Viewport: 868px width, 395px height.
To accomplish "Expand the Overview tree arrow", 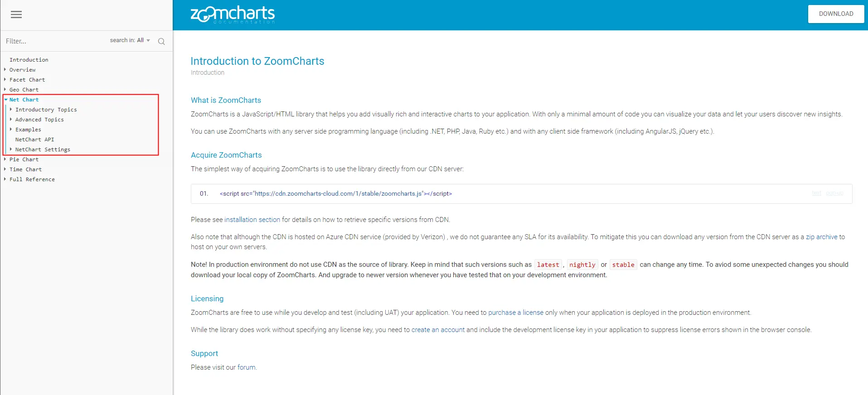I will pyautogui.click(x=5, y=70).
